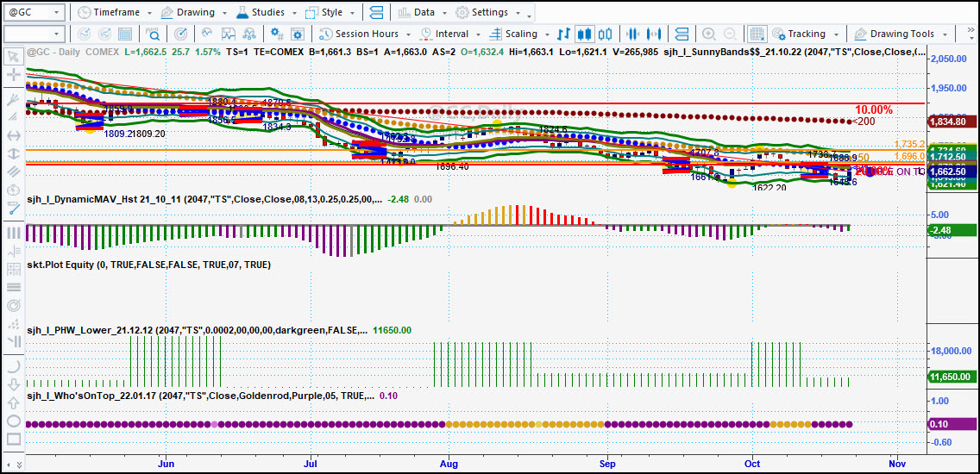Select the up arrow drawing tool

coord(12,402)
